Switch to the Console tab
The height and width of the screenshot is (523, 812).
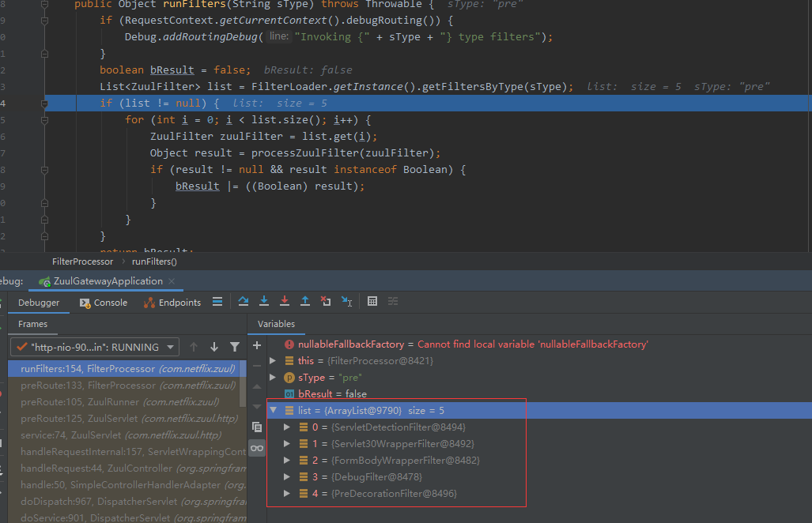point(104,303)
